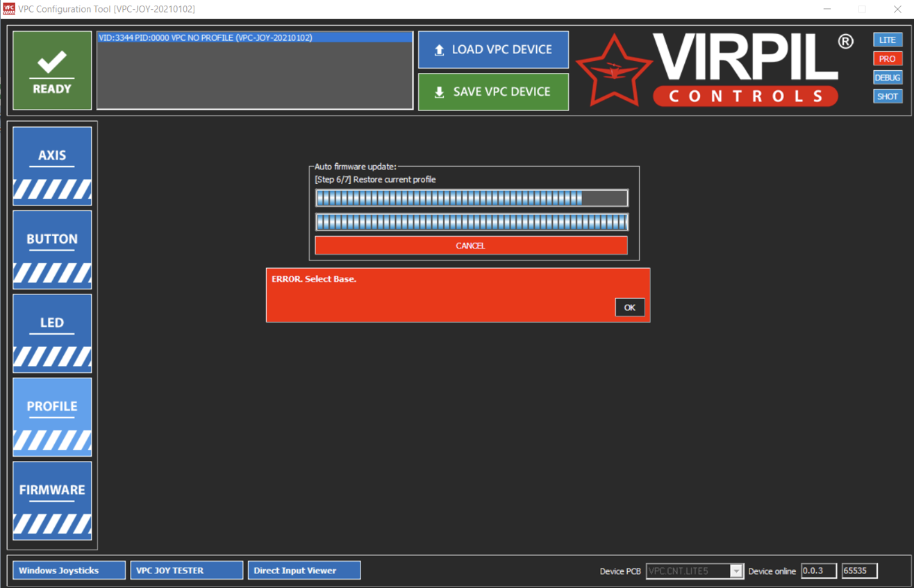Click the step progress bar
This screenshot has height=588, width=914.
click(472, 198)
